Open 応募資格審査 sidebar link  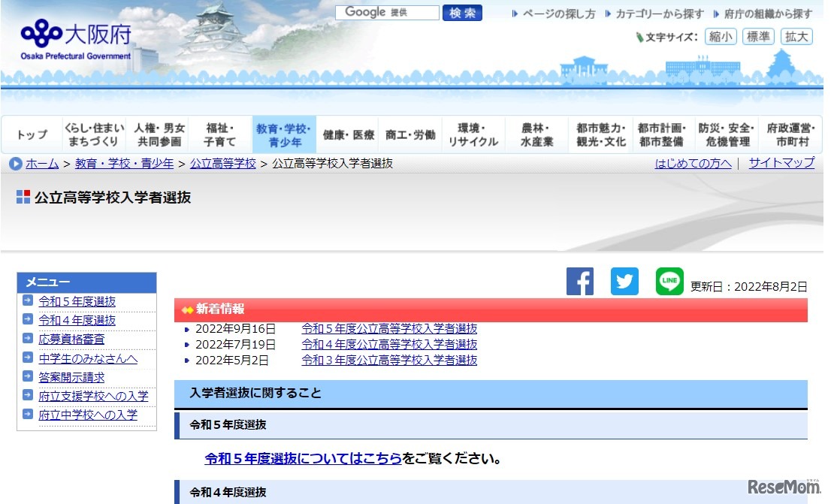71,340
